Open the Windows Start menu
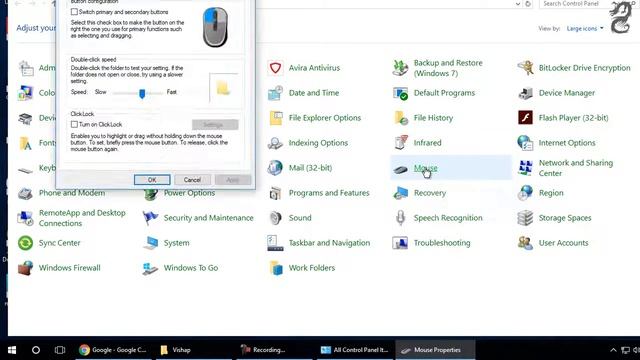Image resolution: width=640 pixels, height=360 pixels. click(x=12, y=350)
